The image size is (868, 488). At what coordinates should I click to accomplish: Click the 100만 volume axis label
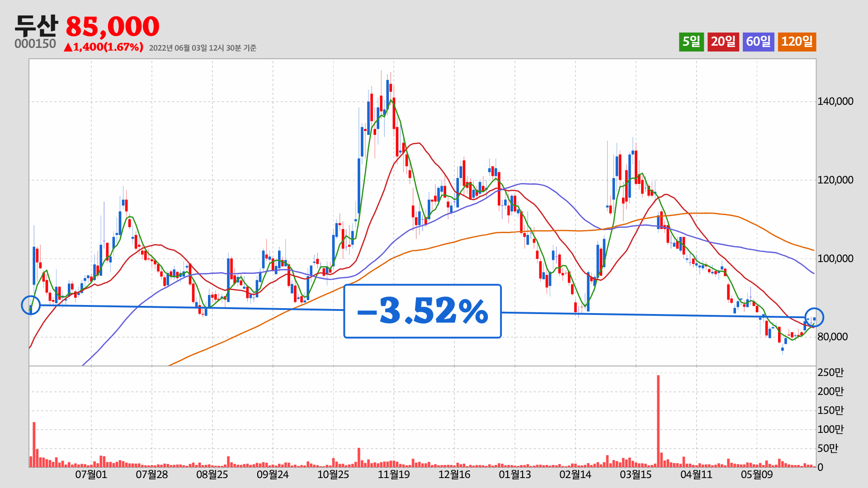click(830, 429)
